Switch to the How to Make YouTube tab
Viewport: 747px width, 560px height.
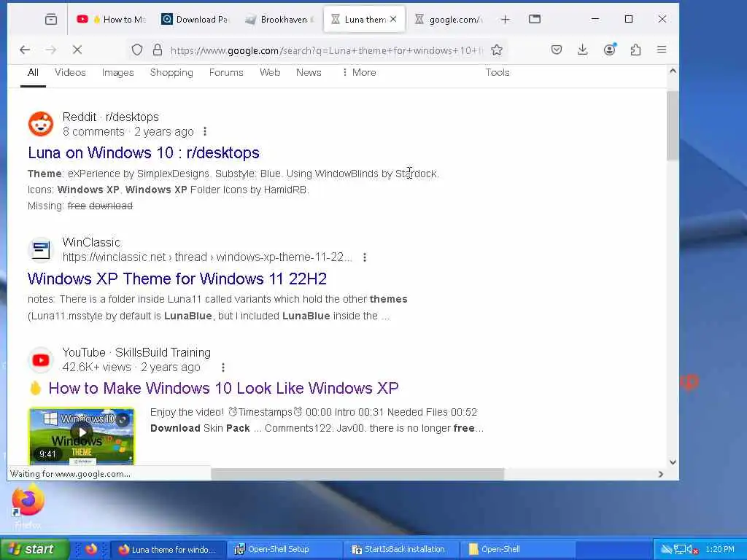click(112, 20)
